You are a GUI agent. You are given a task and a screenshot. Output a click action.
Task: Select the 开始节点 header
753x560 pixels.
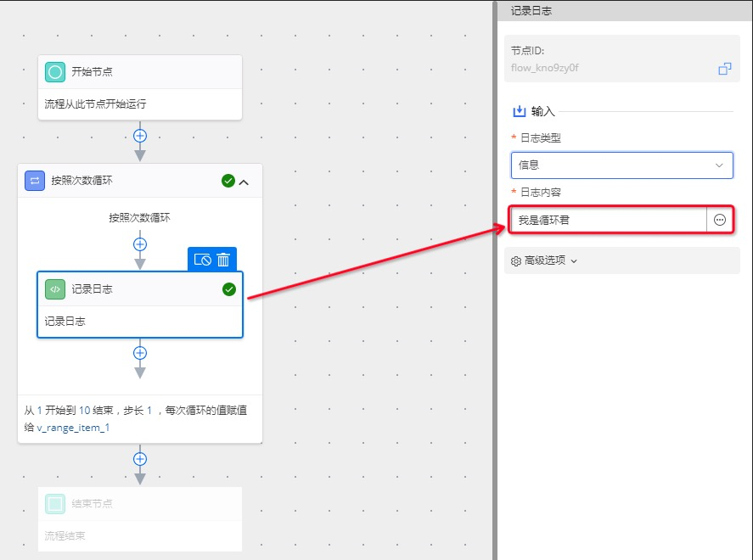(140, 72)
